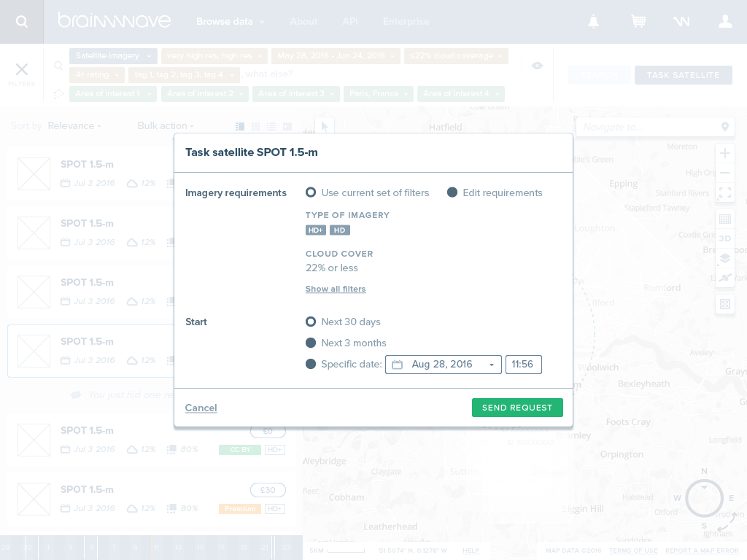
Task: Open the Area of interest 3 dropdown
Action: tap(296, 94)
